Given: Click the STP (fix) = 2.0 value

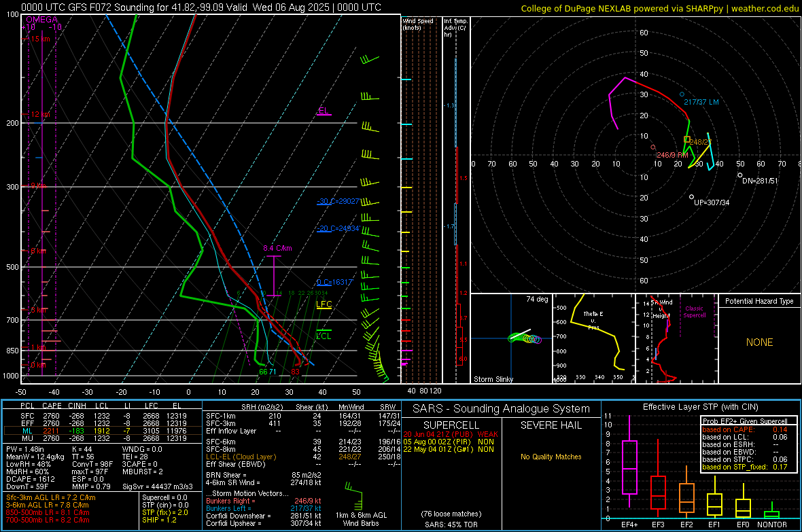Looking at the screenshot, I should pos(165,512).
